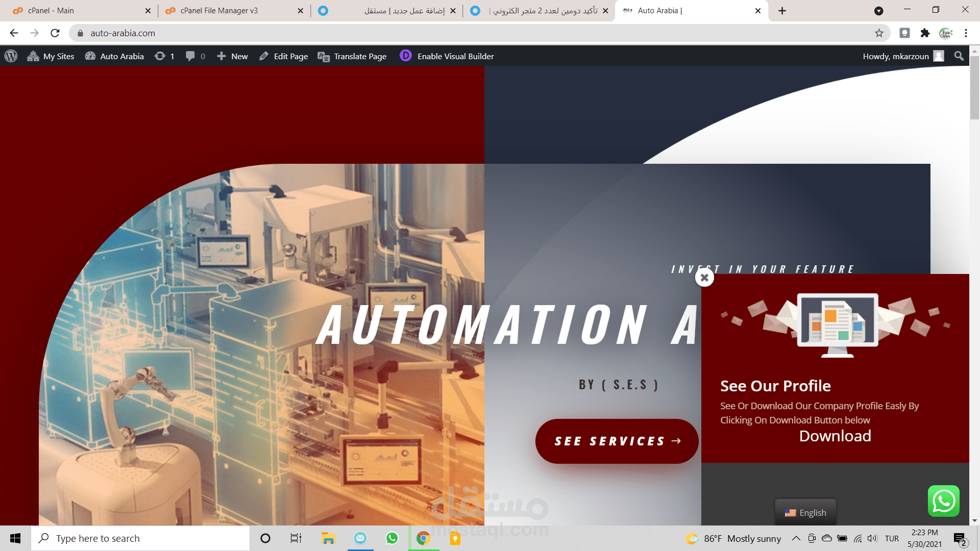Open the WhatsApp chat widget
Screen dimensions: 980x551
pyautogui.click(x=944, y=501)
